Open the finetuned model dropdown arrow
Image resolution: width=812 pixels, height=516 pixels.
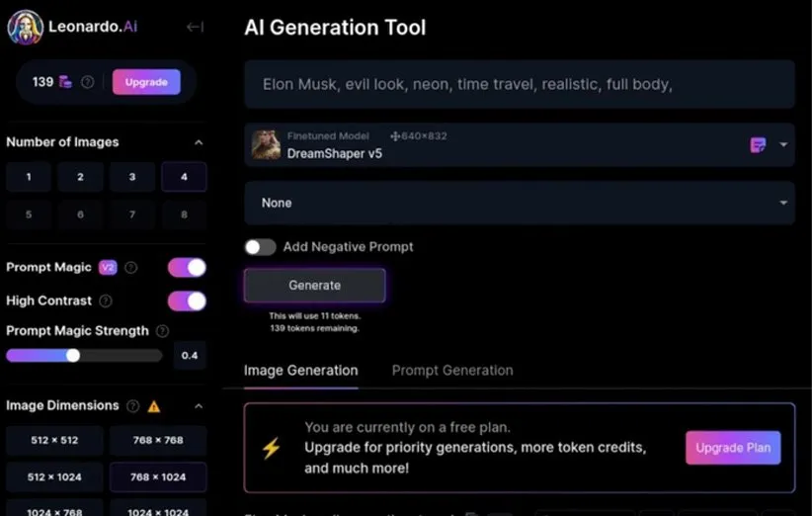[784, 145]
